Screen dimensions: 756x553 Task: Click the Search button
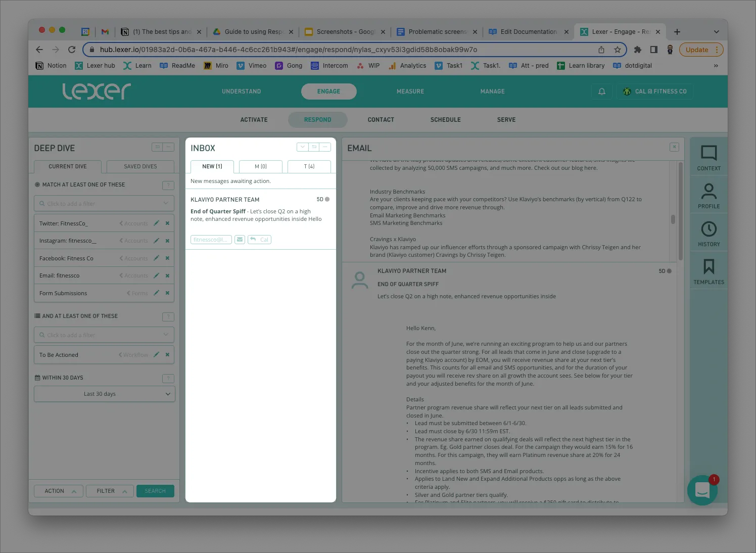point(155,491)
